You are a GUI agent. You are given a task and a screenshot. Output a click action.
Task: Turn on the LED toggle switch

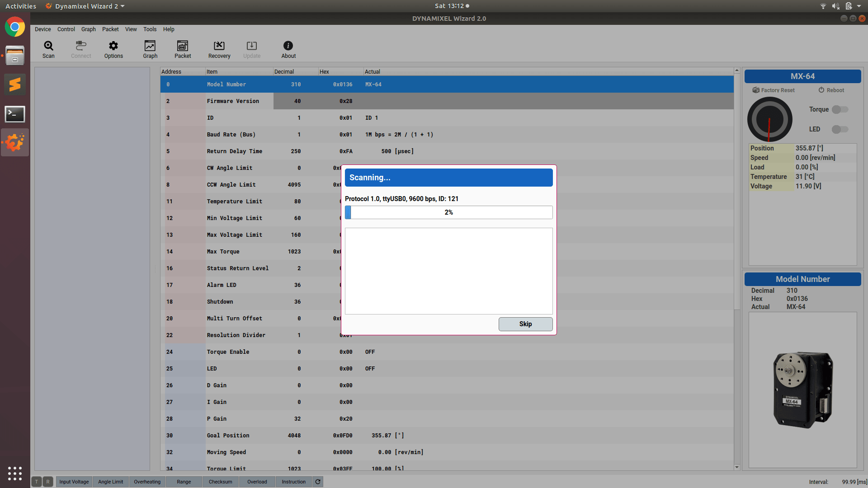840,129
